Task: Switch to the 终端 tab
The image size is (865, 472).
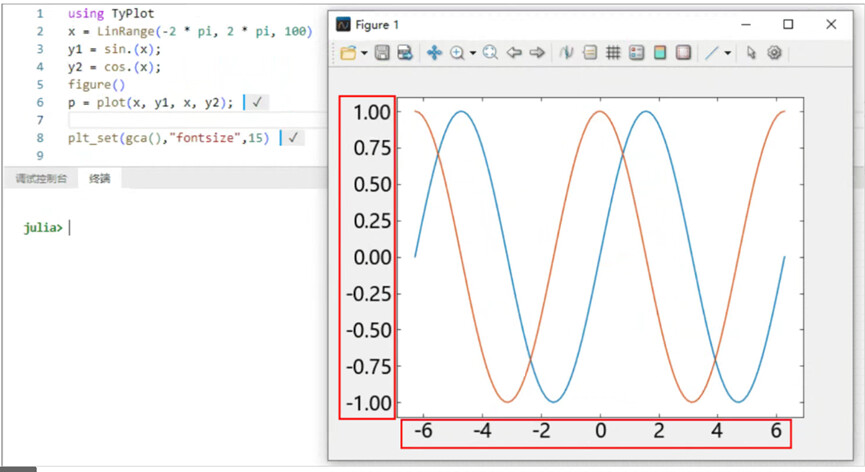Action: pyautogui.click(x=100, y=179)
